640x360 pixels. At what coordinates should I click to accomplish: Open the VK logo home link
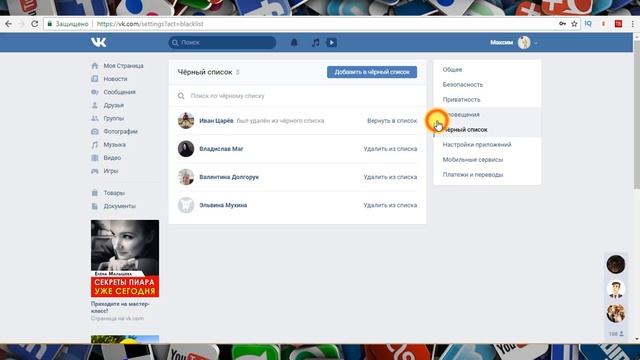(x=98, y=42)
